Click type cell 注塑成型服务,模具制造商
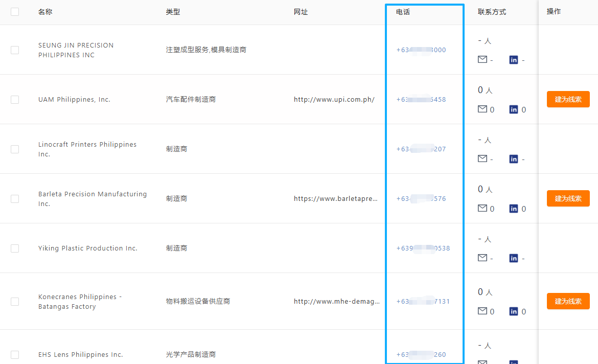Image resolution: width=598 pixels, height=364 pixels. 206,50
